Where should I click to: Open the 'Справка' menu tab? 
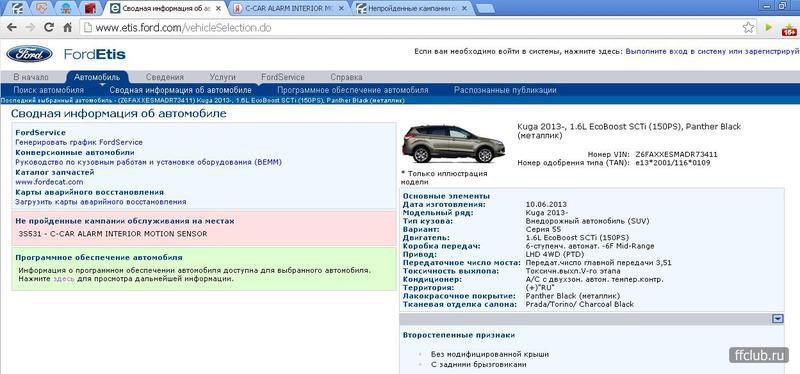[x=346, y=77]
